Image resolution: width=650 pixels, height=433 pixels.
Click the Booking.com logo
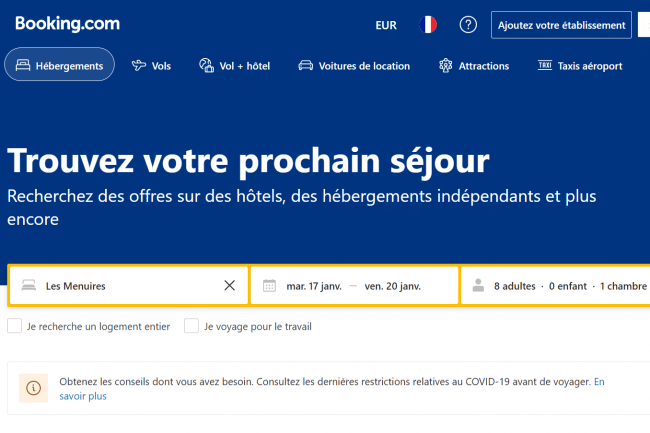click(68, 24)
